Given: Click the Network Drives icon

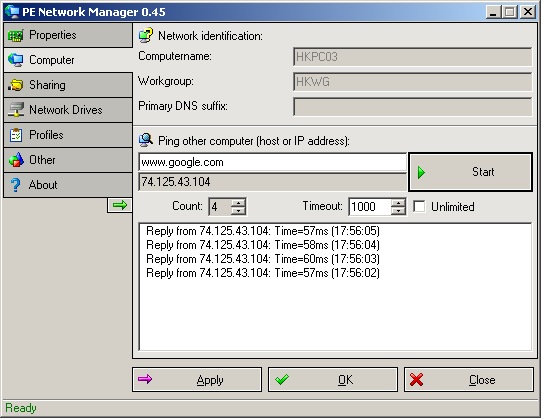Looking at the screenshot, I should point(16,110).
